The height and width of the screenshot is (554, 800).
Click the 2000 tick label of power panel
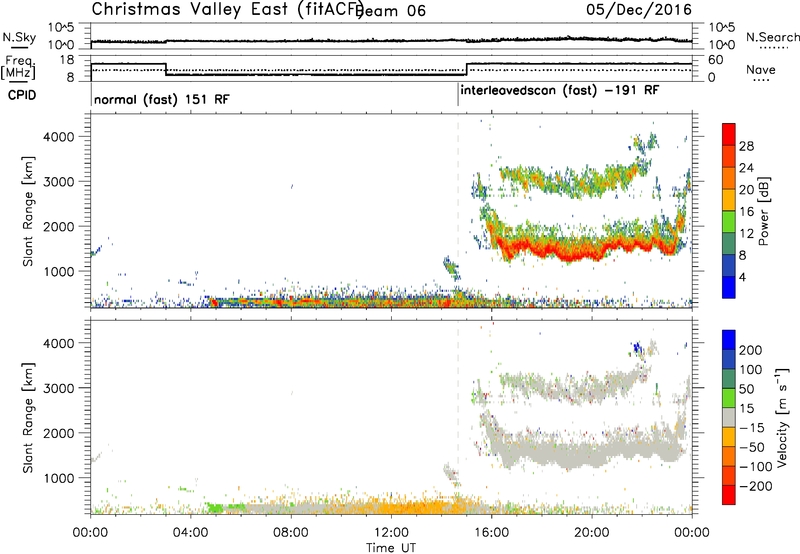(58, 227)
